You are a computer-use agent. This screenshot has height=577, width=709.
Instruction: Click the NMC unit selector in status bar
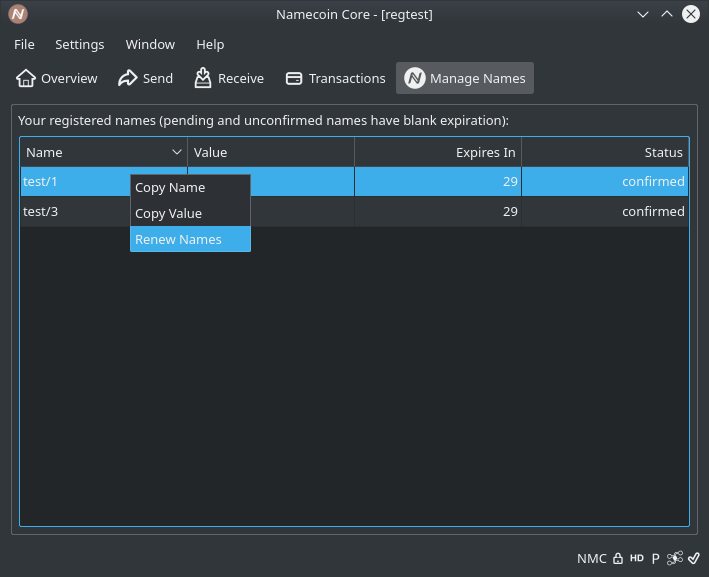click(591, 559)
